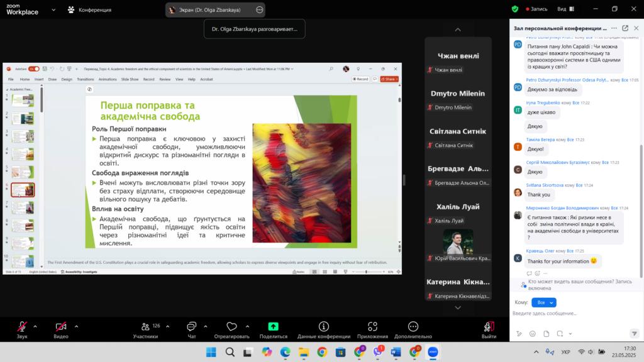Toggle the Чат chat panel
Image resolution: width=644 pixels, height=362 pixels.
[191, 330]
